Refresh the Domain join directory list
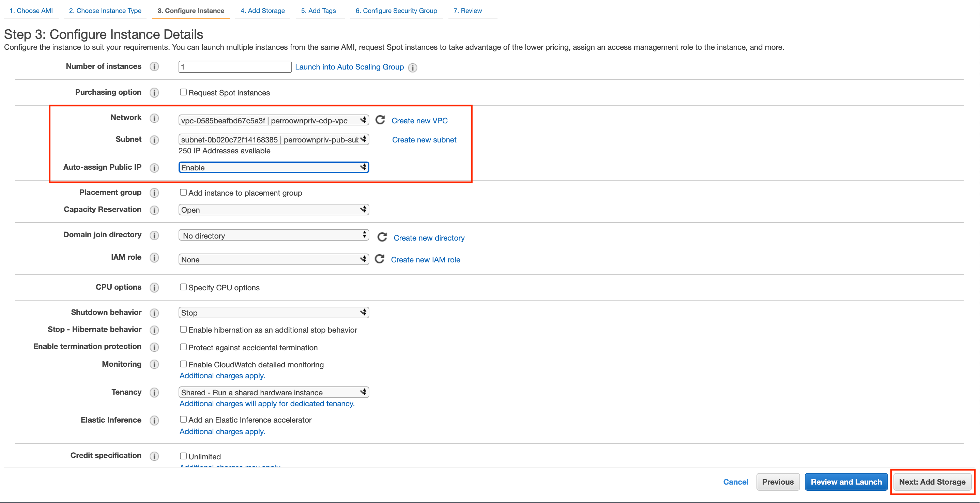 coord(382,238)
